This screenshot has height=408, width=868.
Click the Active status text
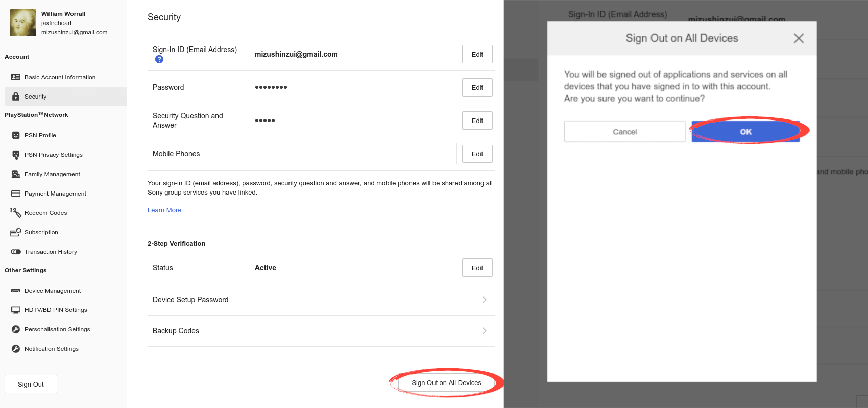[266, 268]
